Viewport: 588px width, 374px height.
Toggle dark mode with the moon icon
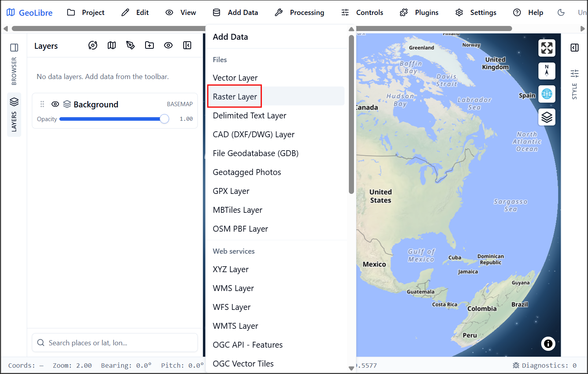pos(561,13)
